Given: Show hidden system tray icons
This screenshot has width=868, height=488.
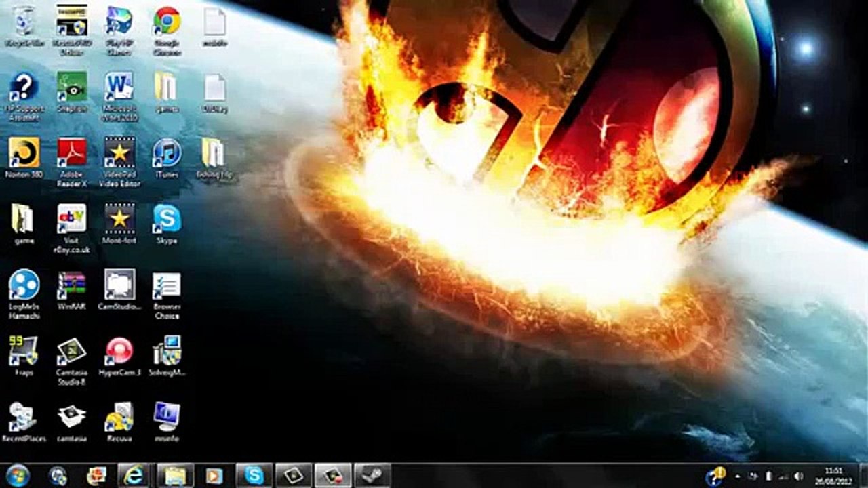Looking at the screenshot, I should click(737, 476).
